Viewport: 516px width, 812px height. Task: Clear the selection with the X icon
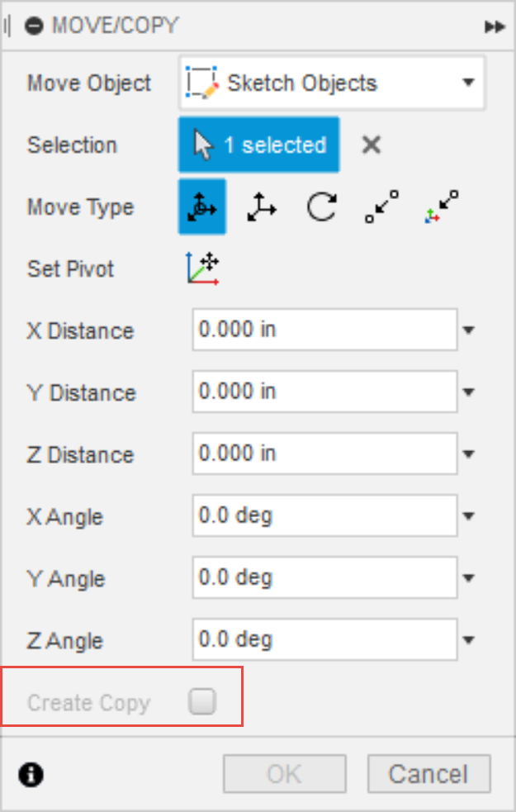[372, 145]
